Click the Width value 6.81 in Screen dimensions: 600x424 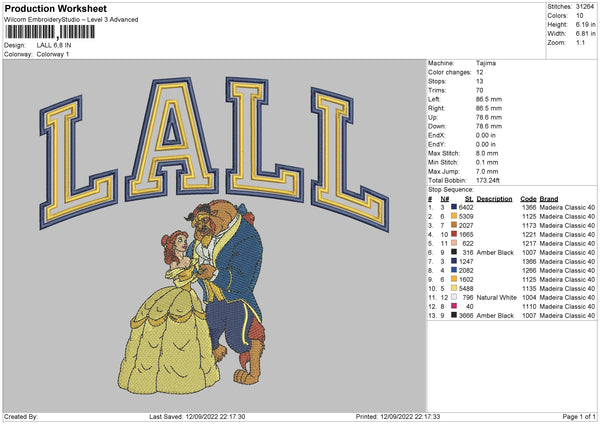585,34
